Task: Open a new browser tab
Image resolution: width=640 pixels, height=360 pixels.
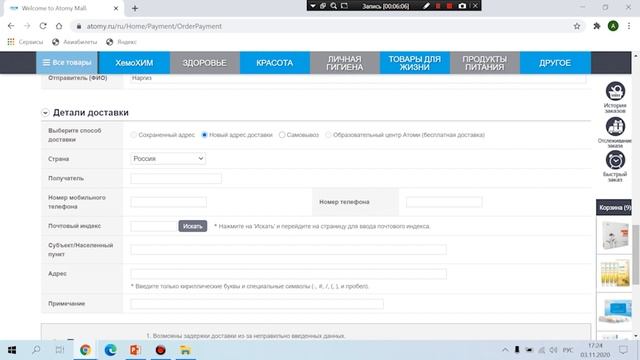Action: coord(135,8)
